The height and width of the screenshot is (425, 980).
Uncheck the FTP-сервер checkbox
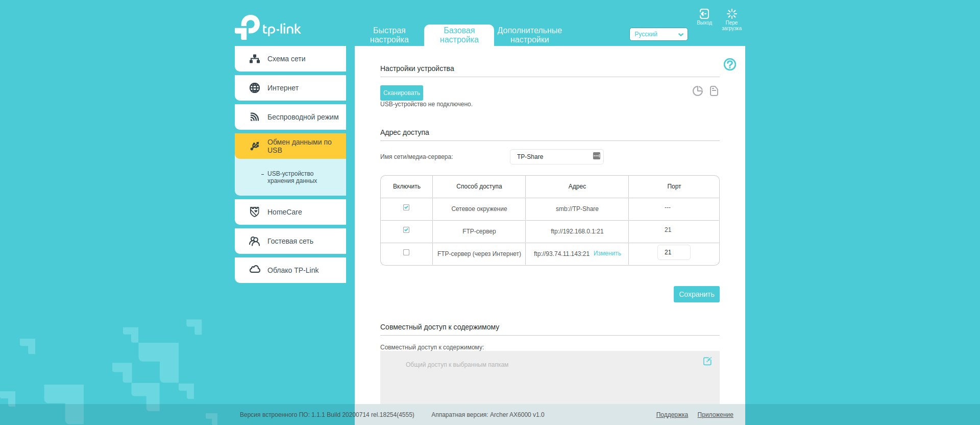pyautogui.click(x=406, y=230)
